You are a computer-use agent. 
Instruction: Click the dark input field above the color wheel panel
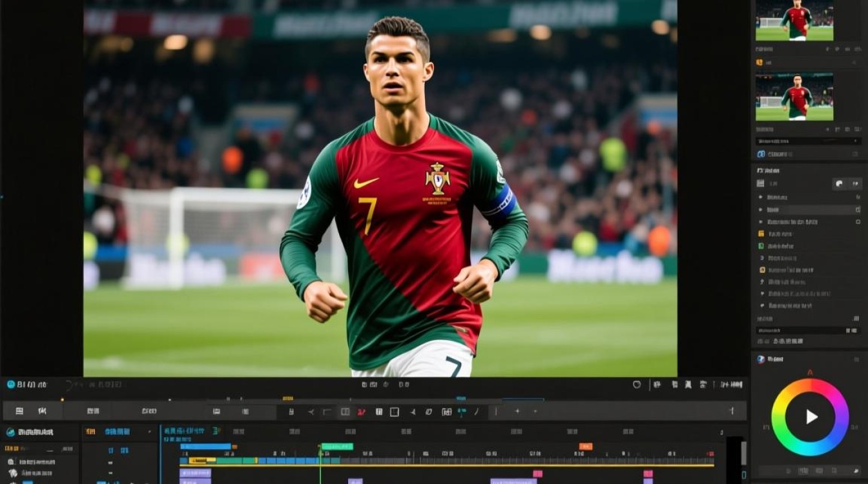click(x=809, y=330)
